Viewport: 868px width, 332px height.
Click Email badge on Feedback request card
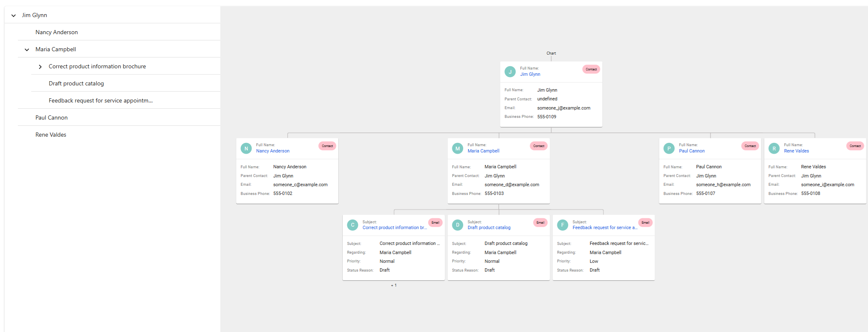tap(645, 222)
